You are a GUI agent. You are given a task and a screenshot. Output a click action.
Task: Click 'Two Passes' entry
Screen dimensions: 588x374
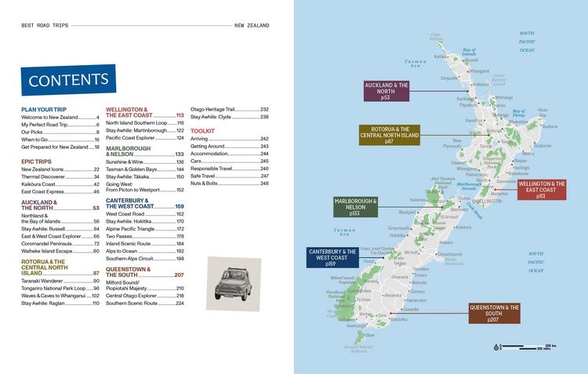[145, 236]
